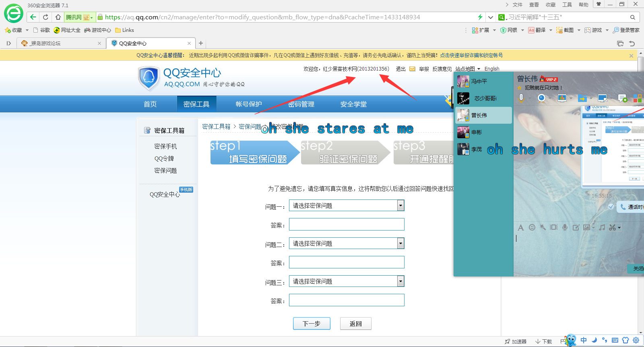Open the 帐号保护 navigation tab
Image resolution: width=644 pixels, height=347 pixels.
click(x=249, y=104)
